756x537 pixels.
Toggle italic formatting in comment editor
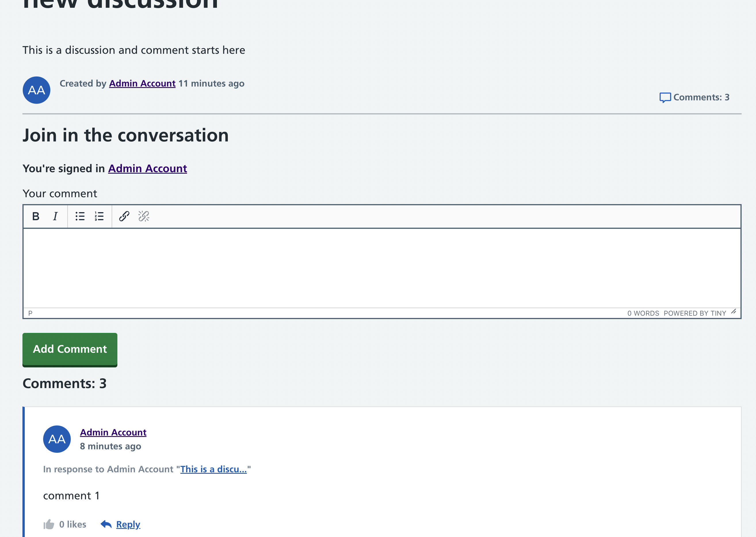tap(55, 216)
